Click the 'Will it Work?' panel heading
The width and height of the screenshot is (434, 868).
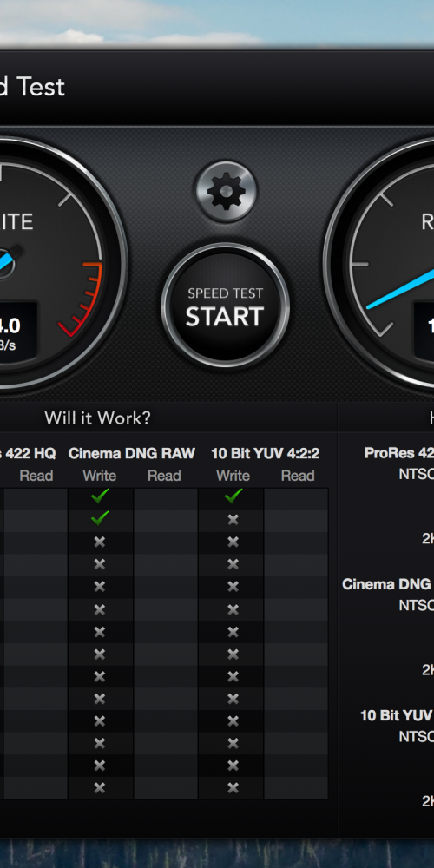click(x=97, y=418)
